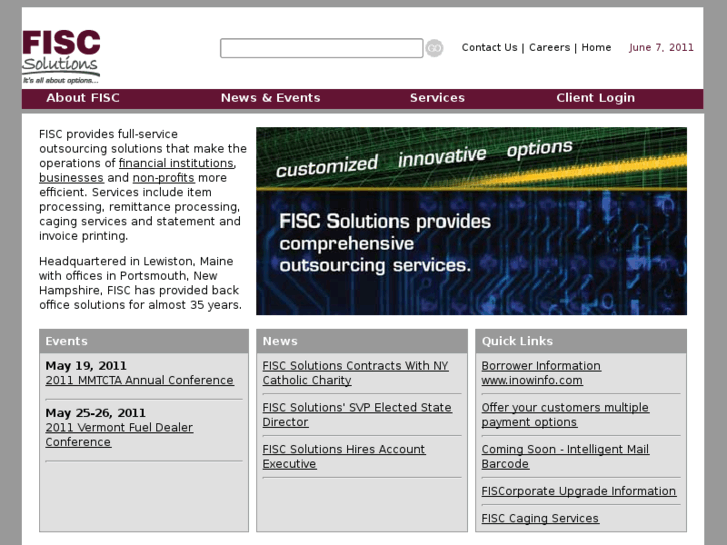727x545 pixels.
Task: Read FISC Solutions Hires Account Executive news
Action: click(x=344, y=456)
